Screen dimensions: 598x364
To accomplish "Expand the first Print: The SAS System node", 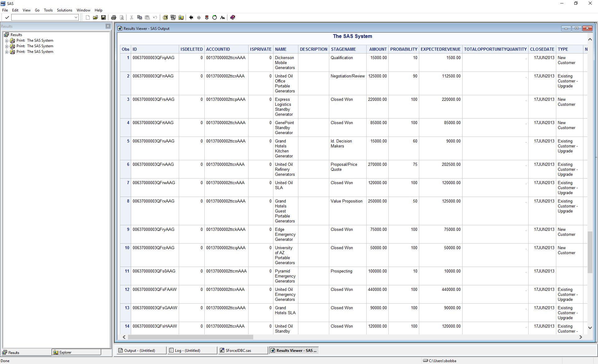I will click(7, 41).
